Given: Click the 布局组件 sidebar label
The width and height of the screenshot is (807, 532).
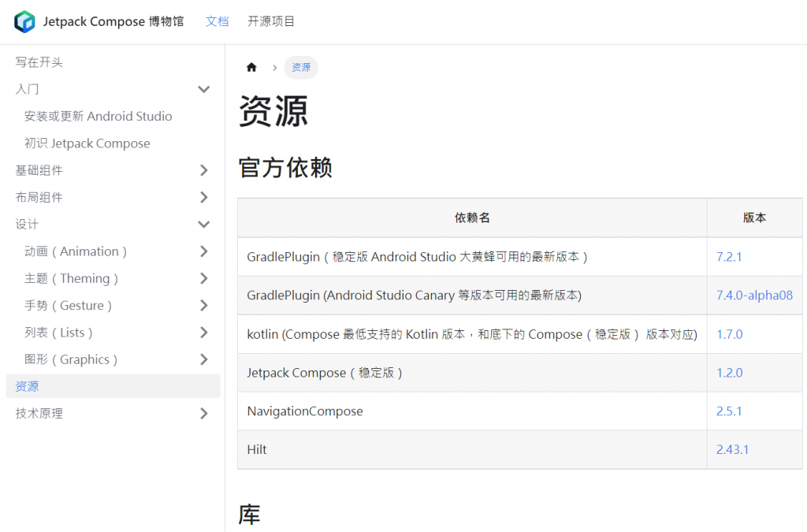Looking at the screenshot, I should pos(39,198).
